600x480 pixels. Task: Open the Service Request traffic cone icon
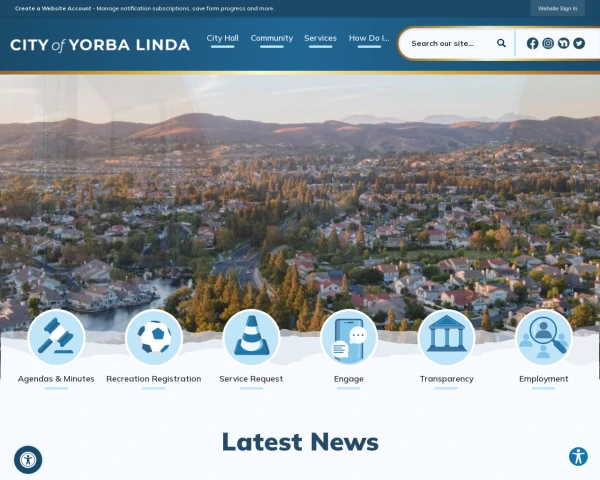[x=251, y=337]
